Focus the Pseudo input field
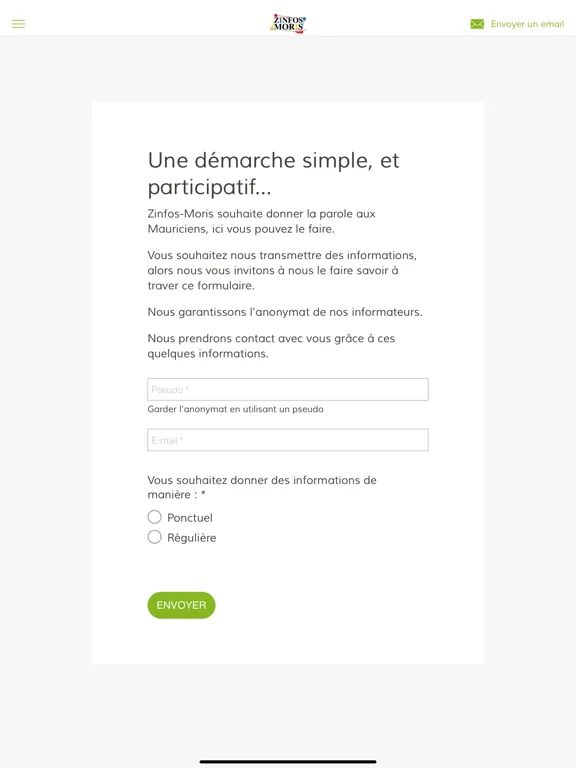The height and width of the screenshot is (768, 576). click(x=288, y=389)
